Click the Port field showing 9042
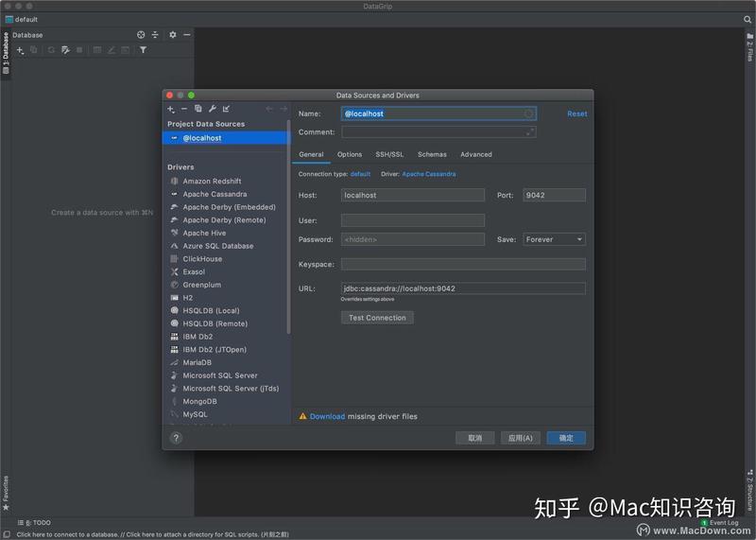This screenshot has width=756, height=540. click(x=554, y=195)
